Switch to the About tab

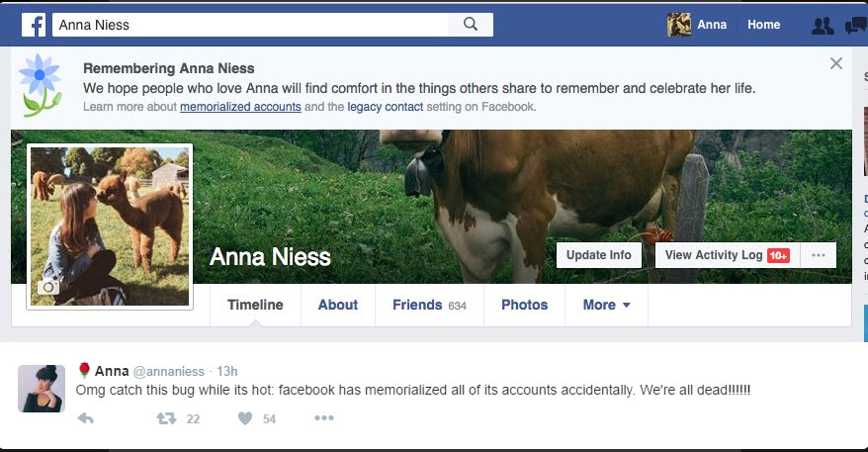click(x=337, y=305)
